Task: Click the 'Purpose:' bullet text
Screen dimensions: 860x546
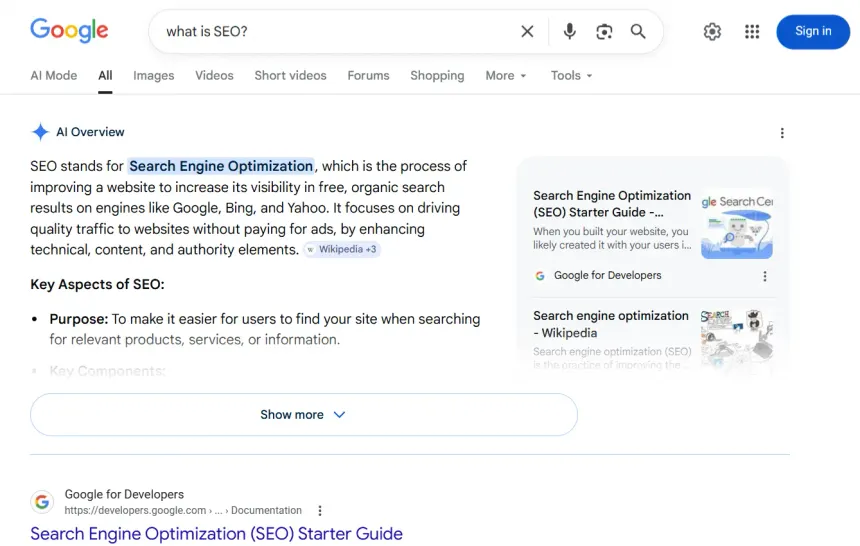Action: (79, 319)
